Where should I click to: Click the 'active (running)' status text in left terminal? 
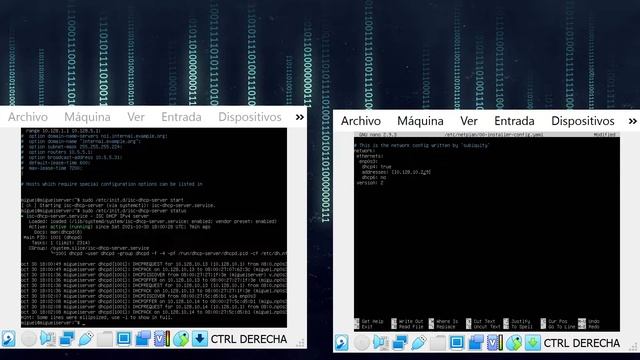71,227
